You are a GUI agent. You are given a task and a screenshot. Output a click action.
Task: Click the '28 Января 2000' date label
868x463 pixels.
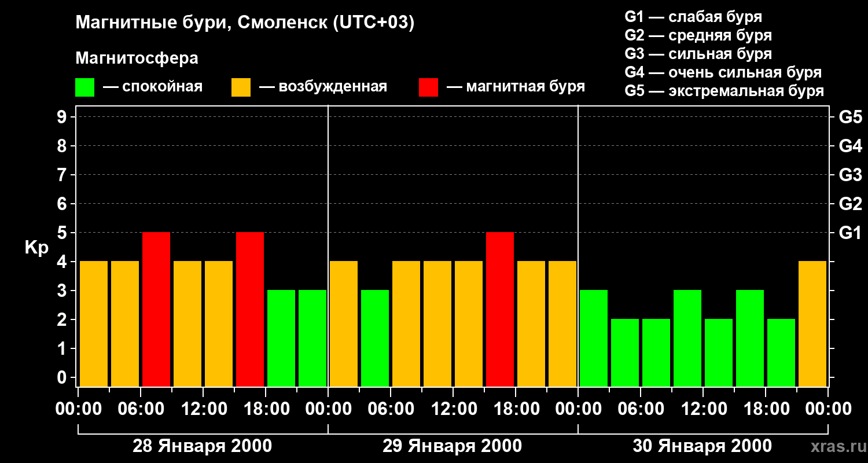tap(203, 446)
